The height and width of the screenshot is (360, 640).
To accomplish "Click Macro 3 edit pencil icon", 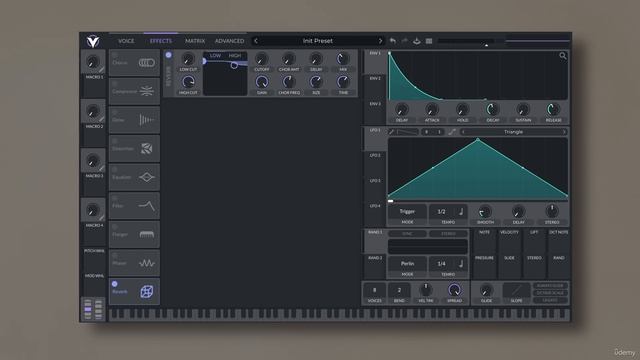I will (x=101, y=169).
